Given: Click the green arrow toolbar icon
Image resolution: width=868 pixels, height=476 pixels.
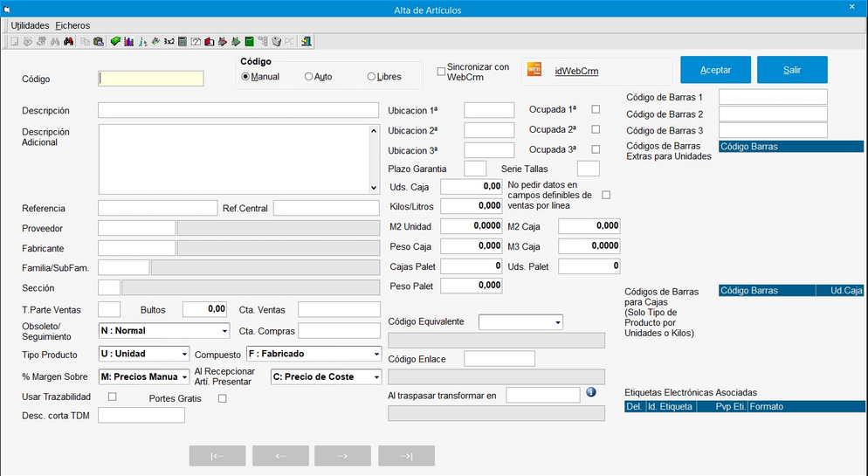Looking at the screenshot, I should tap(236, 42).
